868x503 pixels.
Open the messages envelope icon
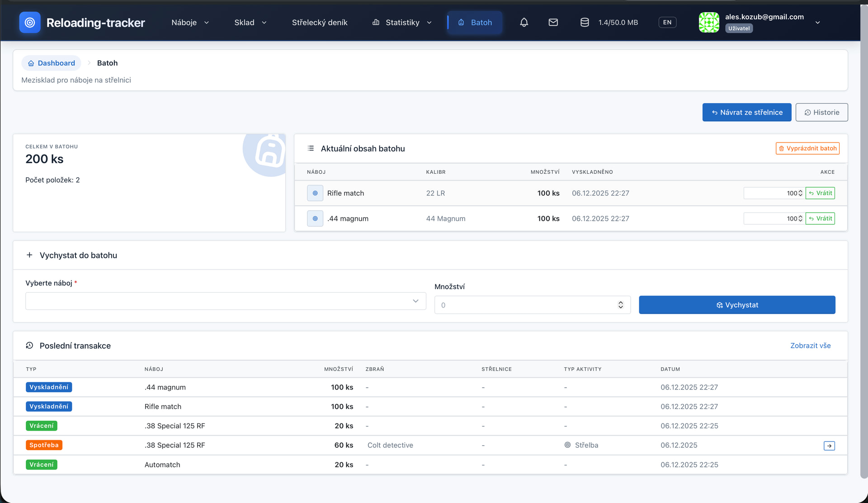(x=553, y=22)
